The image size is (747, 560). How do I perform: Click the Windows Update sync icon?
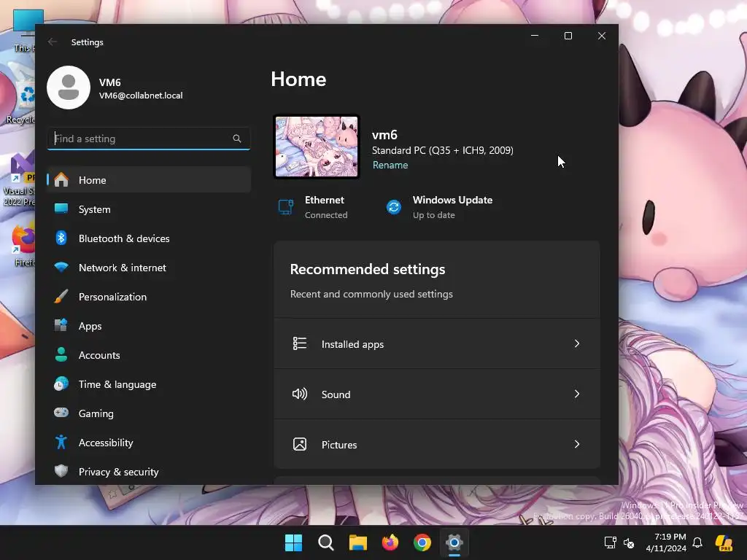(393, 207)
